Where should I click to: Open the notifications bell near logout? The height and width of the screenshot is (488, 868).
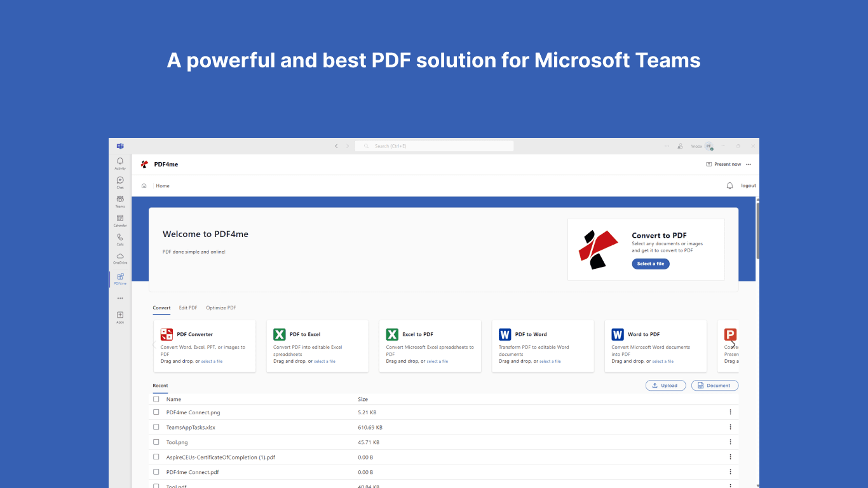(x=729, y=186)
